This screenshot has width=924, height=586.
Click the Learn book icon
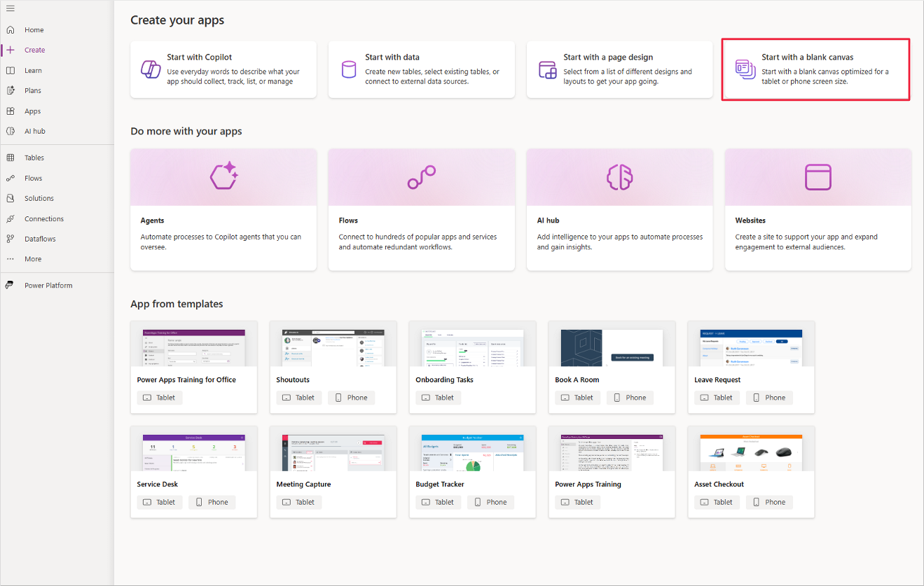[x=10, y=71]
